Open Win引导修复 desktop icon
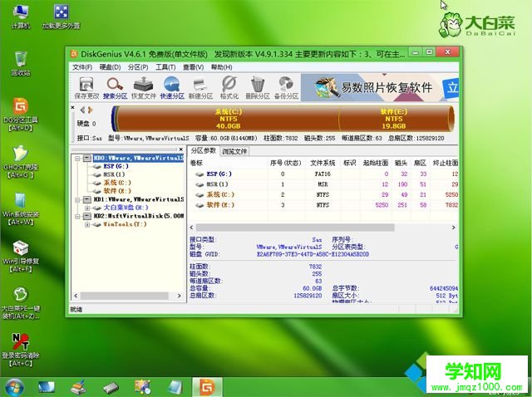Screen dimensions: 532x397 [20, 256]
